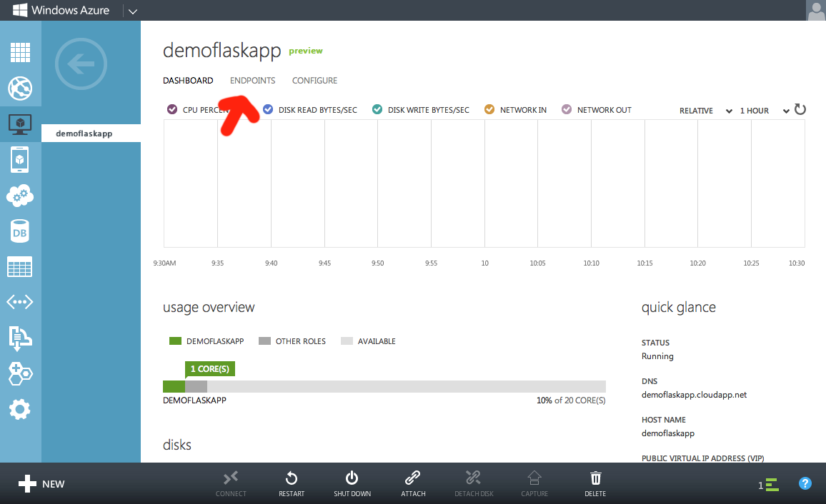Screen dimensions: 826x504
Task: Restart the virtual machine
Action: (x=292, y=484)
